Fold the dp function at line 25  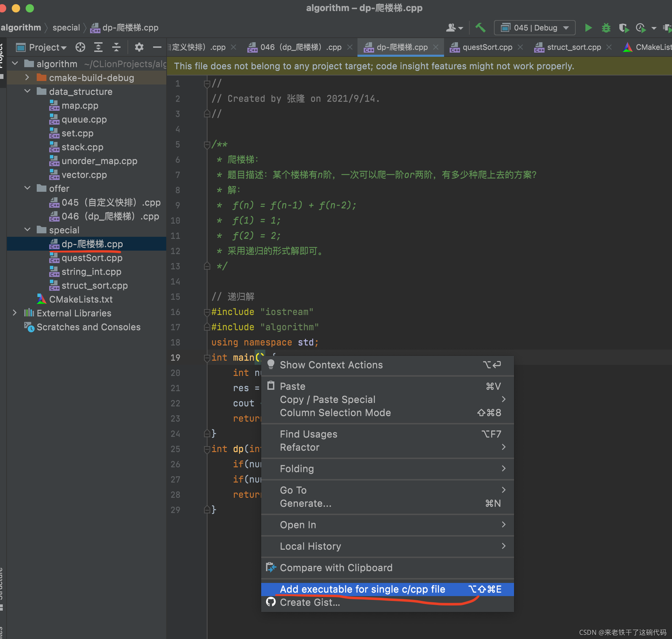coord(207,449)
